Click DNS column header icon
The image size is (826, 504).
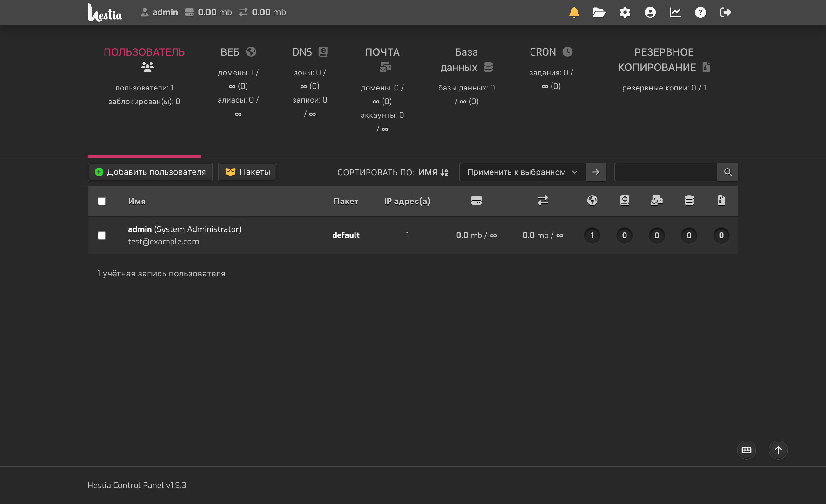[x=624, y=201]
